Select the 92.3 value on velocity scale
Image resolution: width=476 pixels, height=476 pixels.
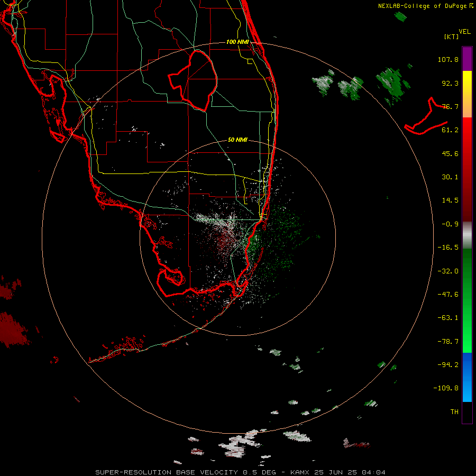[450, 83]
